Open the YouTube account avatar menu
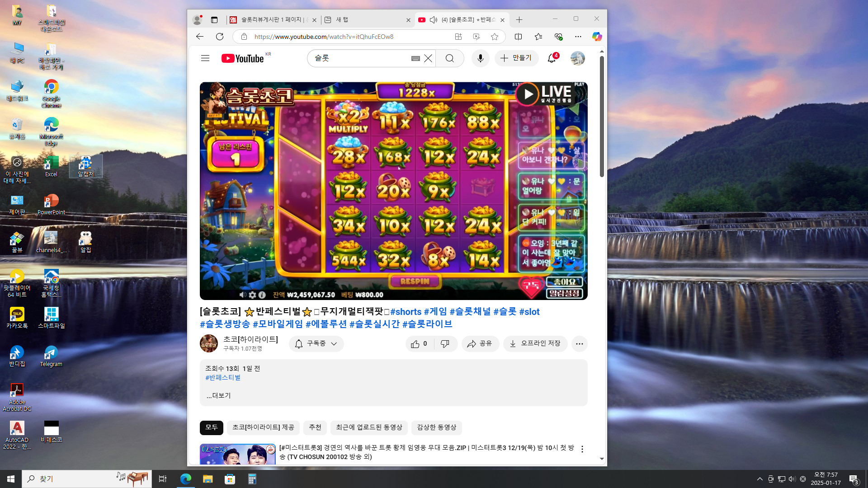 coord(578,58)
